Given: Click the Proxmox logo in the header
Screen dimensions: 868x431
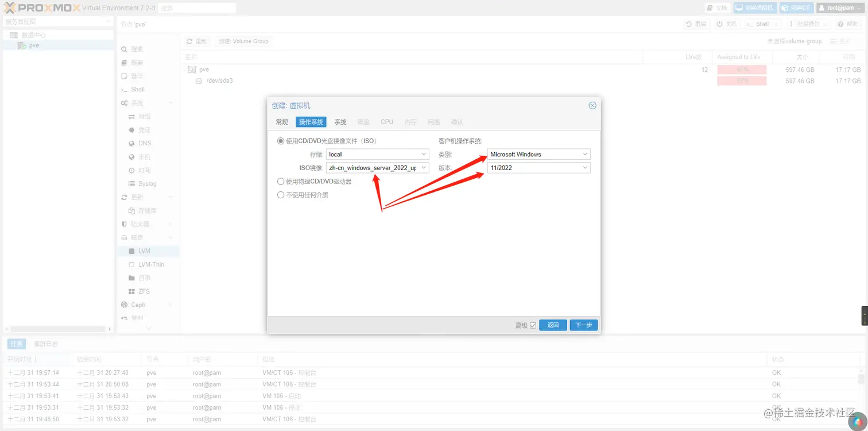Looking at the screenshot, I should point(41,8).
